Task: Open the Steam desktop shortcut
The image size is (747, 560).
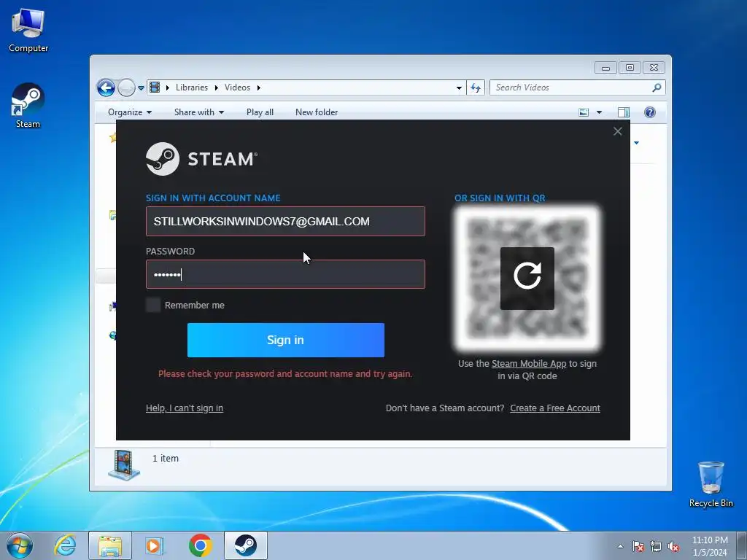Action: coord(28,106)
